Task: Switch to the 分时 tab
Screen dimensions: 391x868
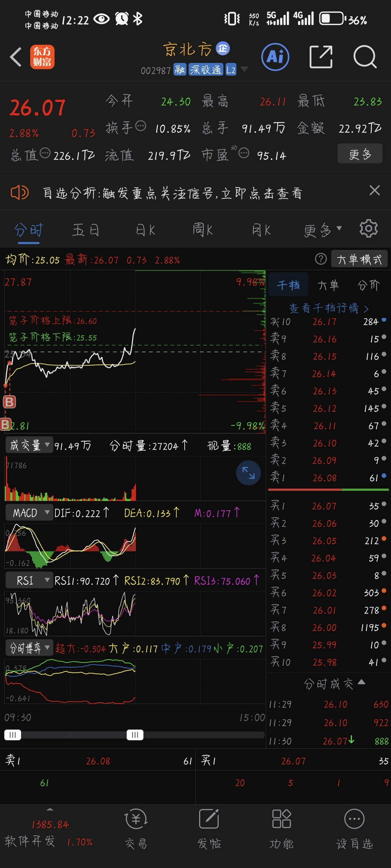Action: pyautogui.click(x=29, y=230)
